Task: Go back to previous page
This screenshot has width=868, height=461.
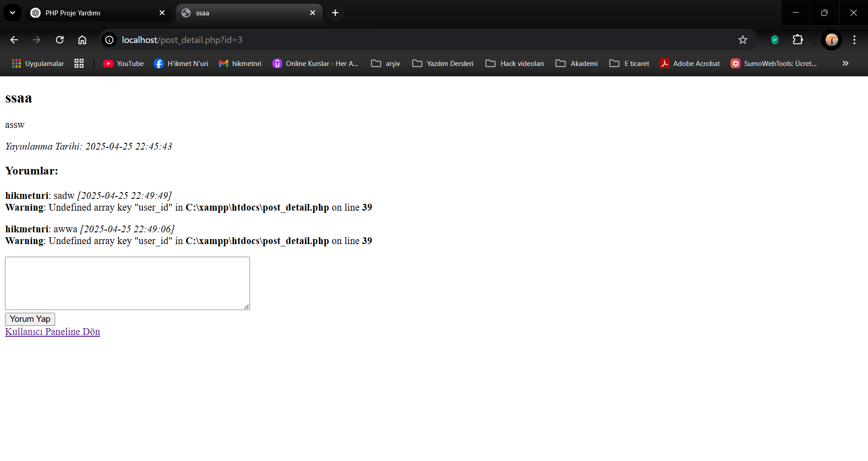Action: [x=14, y=40]
